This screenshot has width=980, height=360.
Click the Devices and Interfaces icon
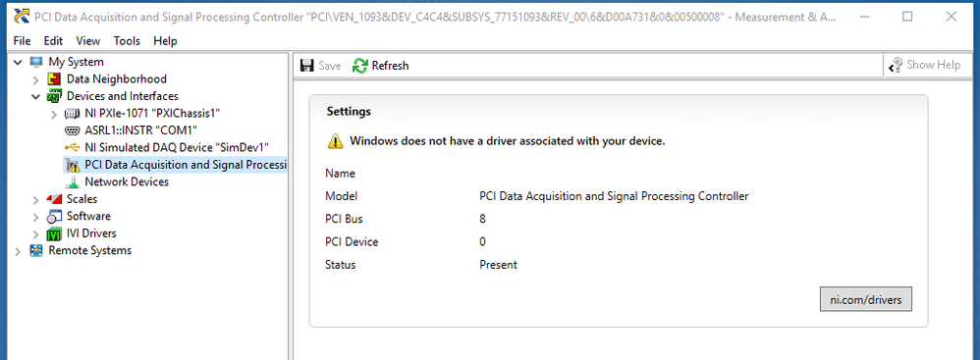55,96
